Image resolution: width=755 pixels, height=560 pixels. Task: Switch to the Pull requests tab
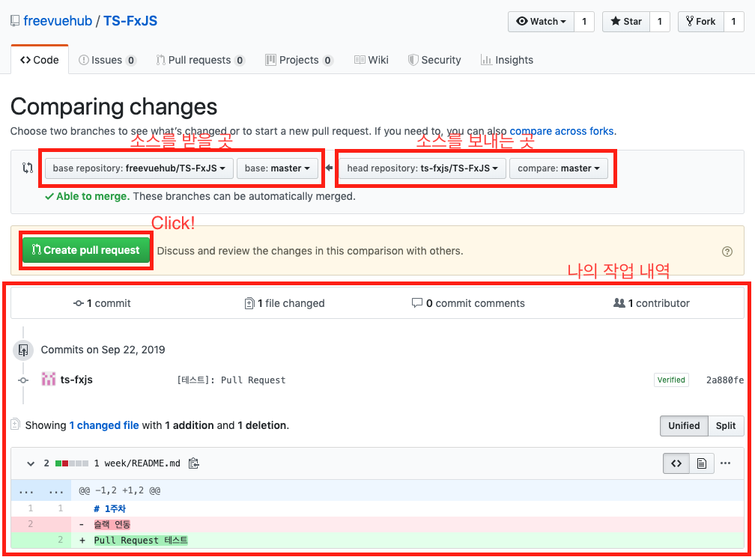point(200,60)
